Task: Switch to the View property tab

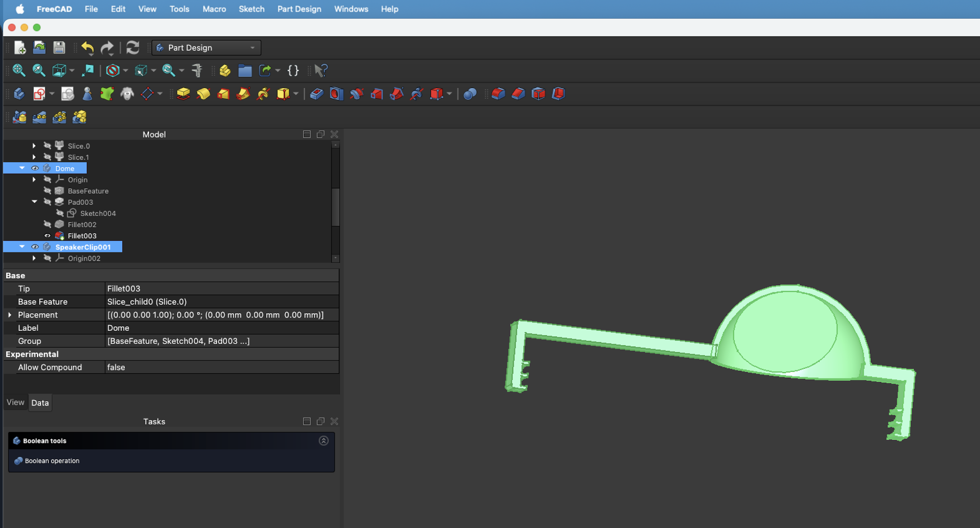Action: pyautogui.click(x=15, y=402)
